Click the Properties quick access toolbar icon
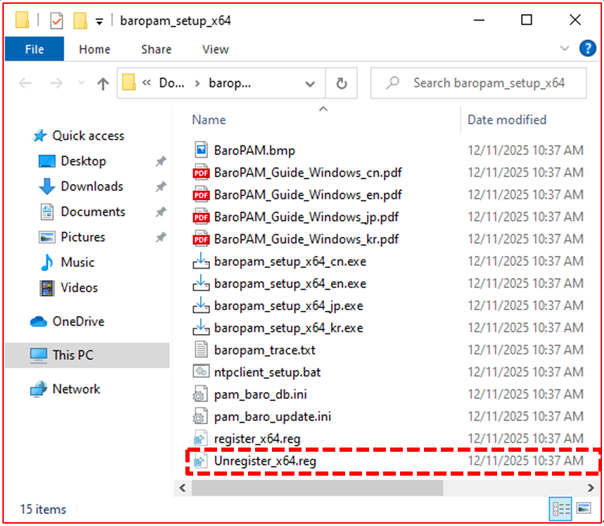Image resolution: width=604 pixels, height=526 pixels. point(56,20)
